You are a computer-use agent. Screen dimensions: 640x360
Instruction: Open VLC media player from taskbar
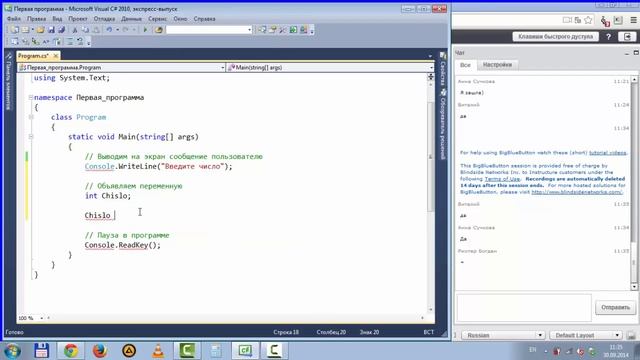158,351
